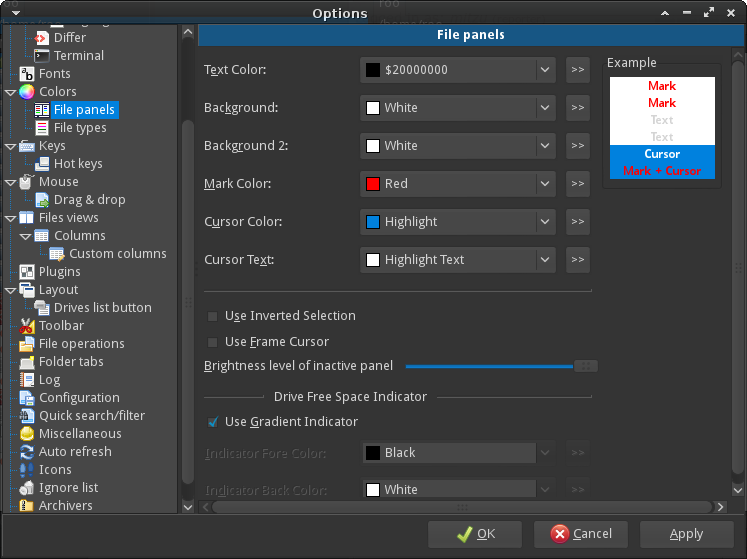747x559 pixels.
Task: Click the red Mark Color swatch
Action: click(373, 184)
